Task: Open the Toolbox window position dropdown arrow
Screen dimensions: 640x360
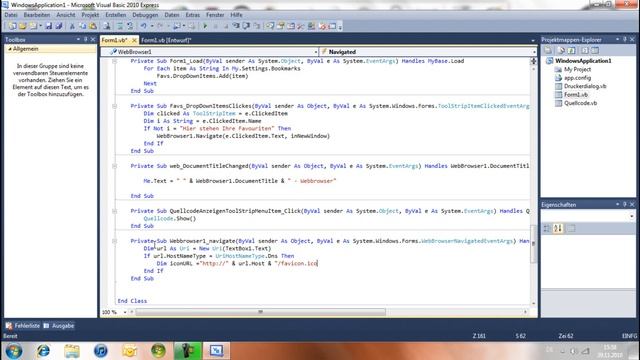Action: [x=78, y=39]
